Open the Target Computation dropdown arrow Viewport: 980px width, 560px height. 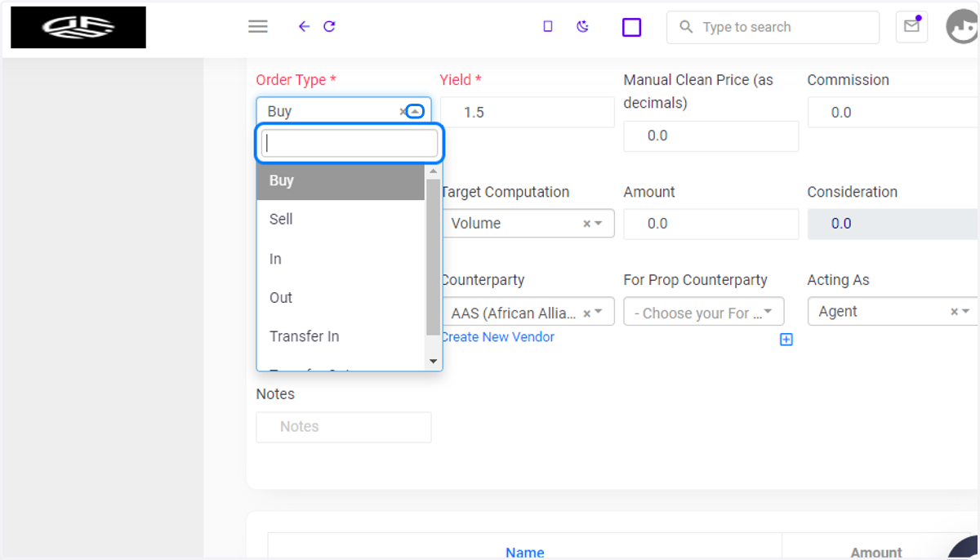pos(599,224)
